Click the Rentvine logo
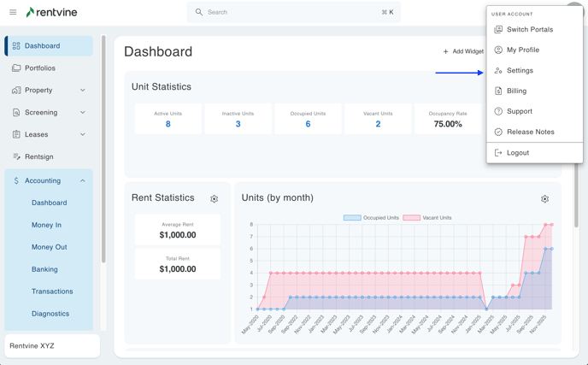The image size is (588, 365). point(58,13)
